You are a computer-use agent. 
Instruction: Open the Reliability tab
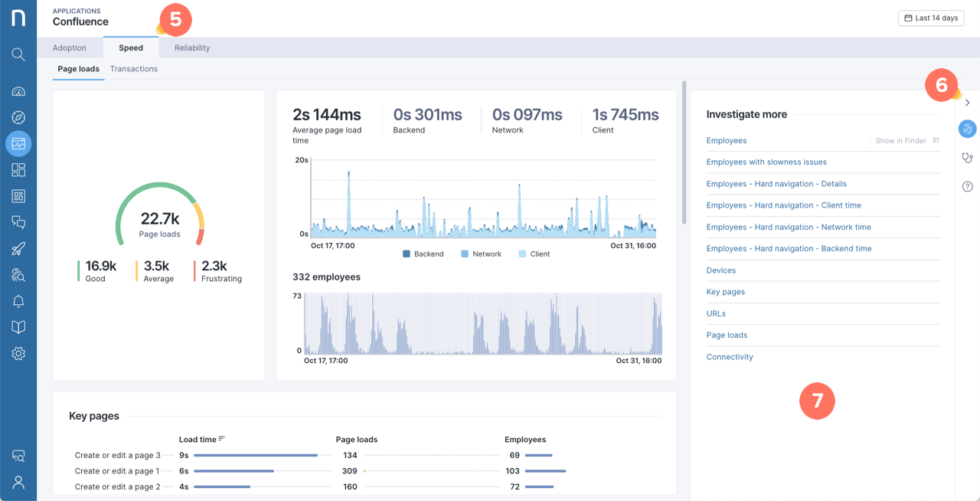(x=192, y=47)
